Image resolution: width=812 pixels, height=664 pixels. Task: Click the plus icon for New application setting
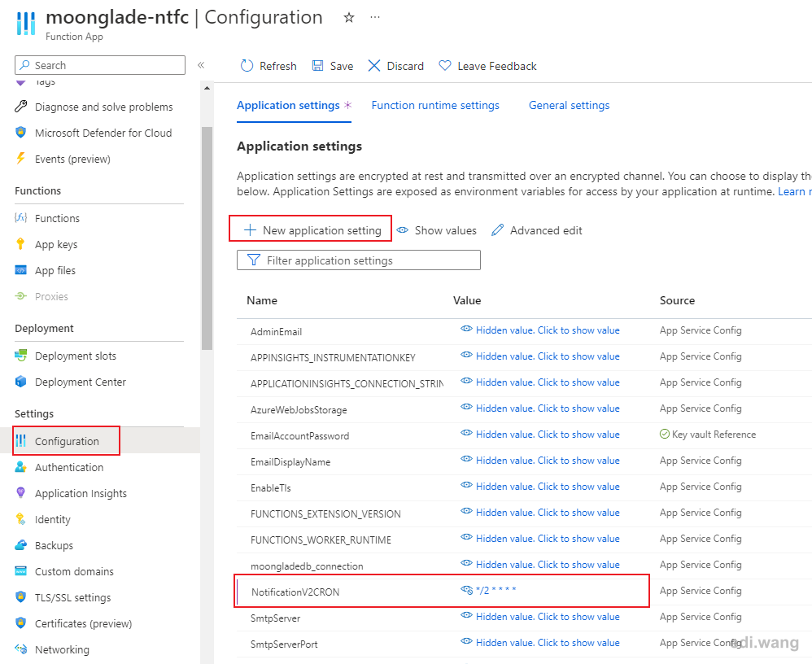tap(250, 230)
